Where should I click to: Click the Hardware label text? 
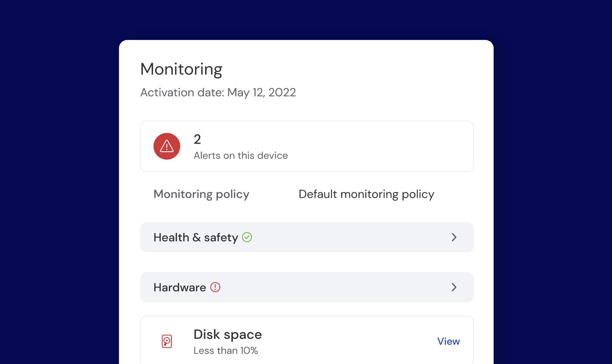pyautogui.click(x=180, y=288)
